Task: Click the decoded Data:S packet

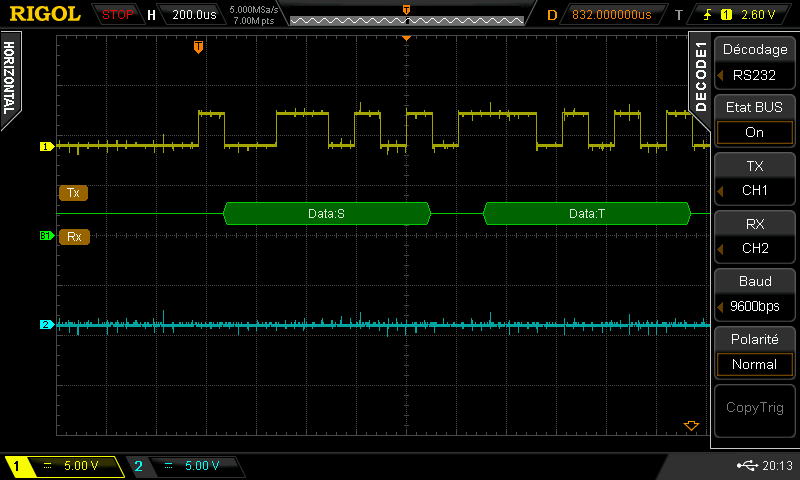Action: pos(327,214)
